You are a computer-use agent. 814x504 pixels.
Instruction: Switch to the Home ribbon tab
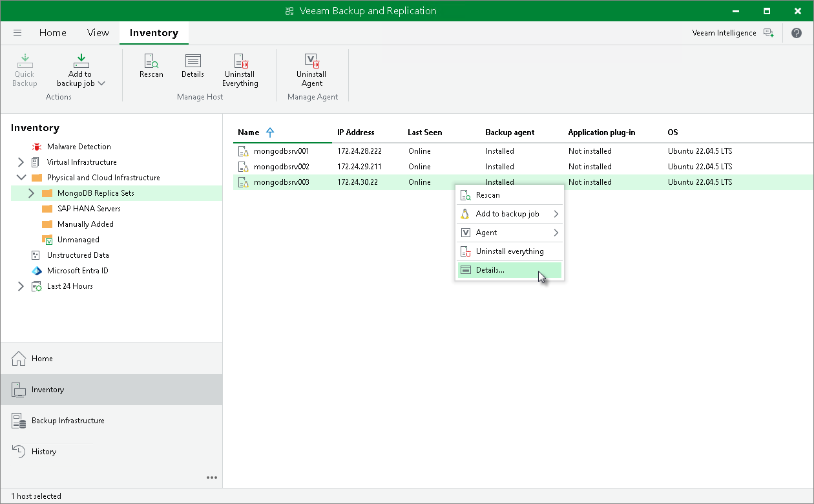(x=53, y=33)
